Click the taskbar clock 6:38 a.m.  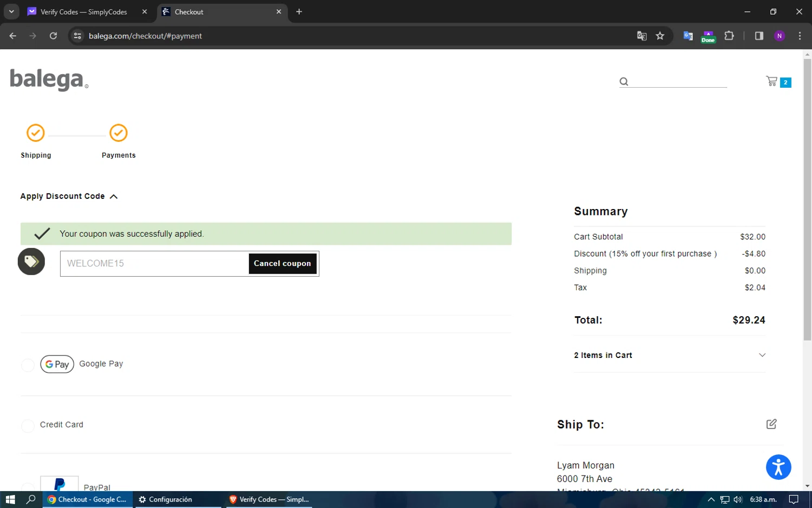point(763,499)
